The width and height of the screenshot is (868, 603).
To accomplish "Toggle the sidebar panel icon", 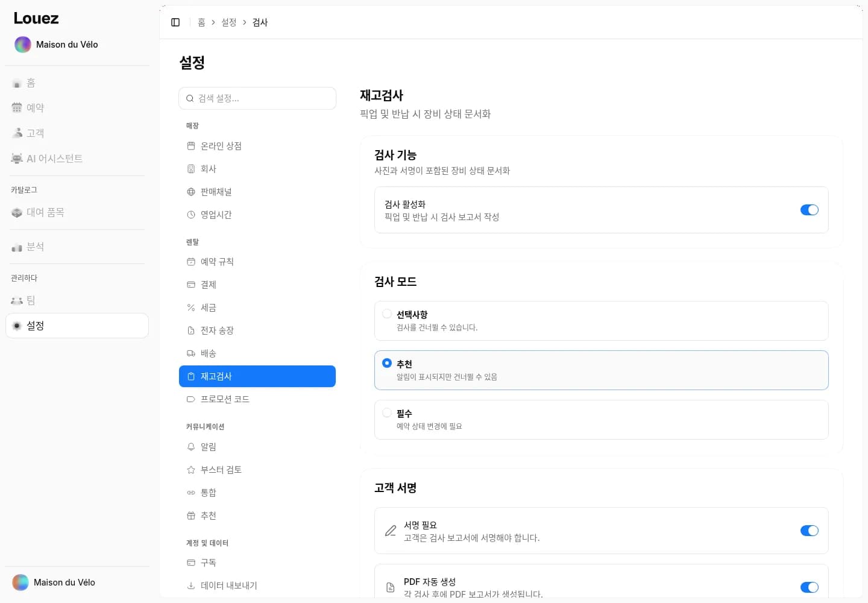I will 175,22.
